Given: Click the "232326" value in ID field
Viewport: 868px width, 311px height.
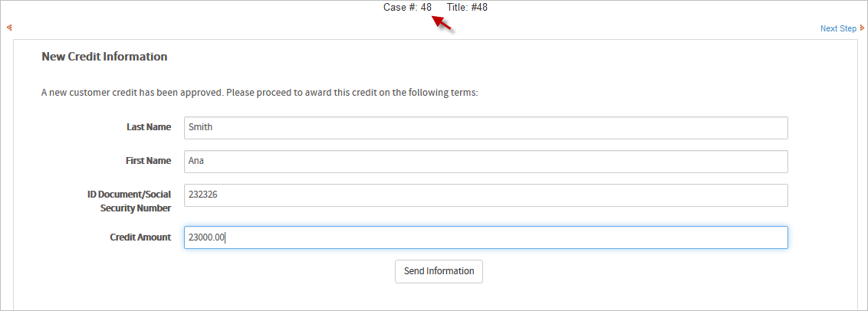Looking at the screenshot, I should 203,195.
